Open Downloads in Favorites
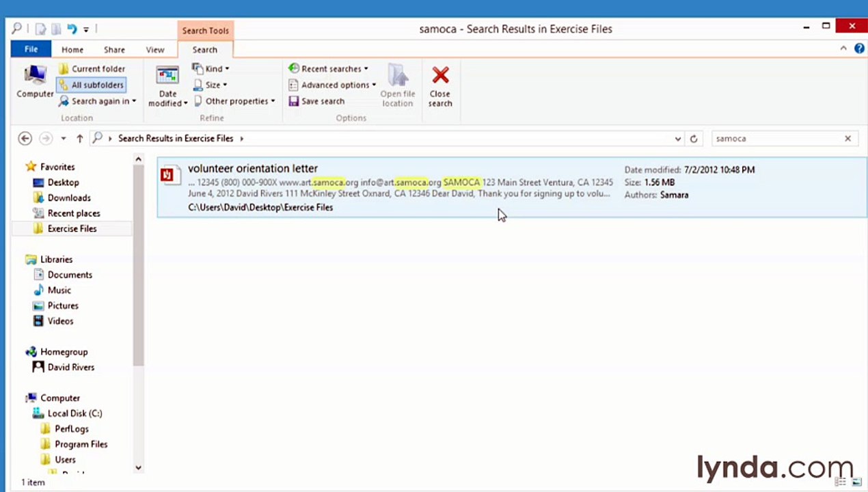The image size is (868, 492). [x=69, y=197]
